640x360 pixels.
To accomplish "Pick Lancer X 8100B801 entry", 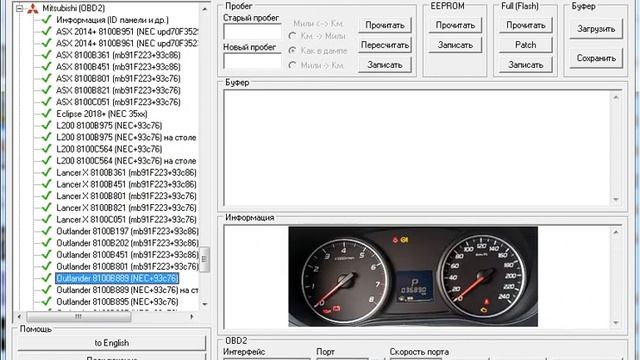I will click(127, 196).
